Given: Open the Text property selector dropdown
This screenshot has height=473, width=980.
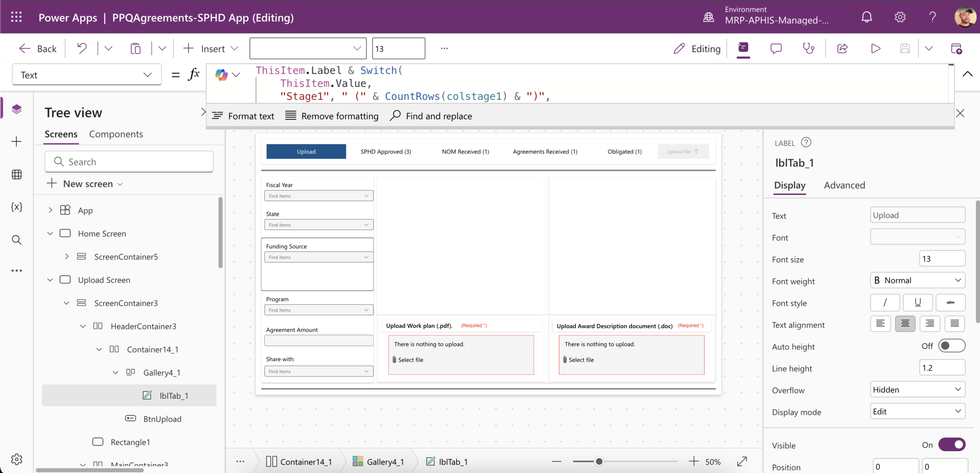Looking at the screenshot, I should 87,75.
